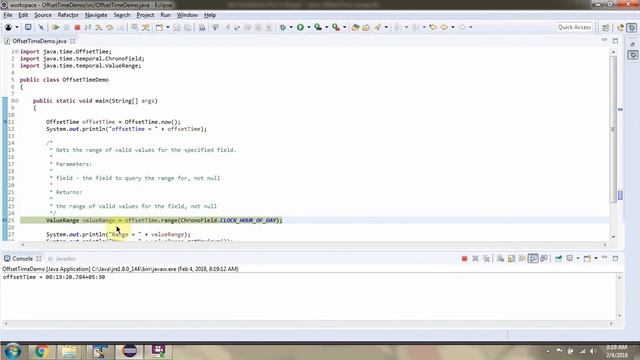Open the dropdown next to Debug icon
Screen dimensions: 640x360
(291, 27)
